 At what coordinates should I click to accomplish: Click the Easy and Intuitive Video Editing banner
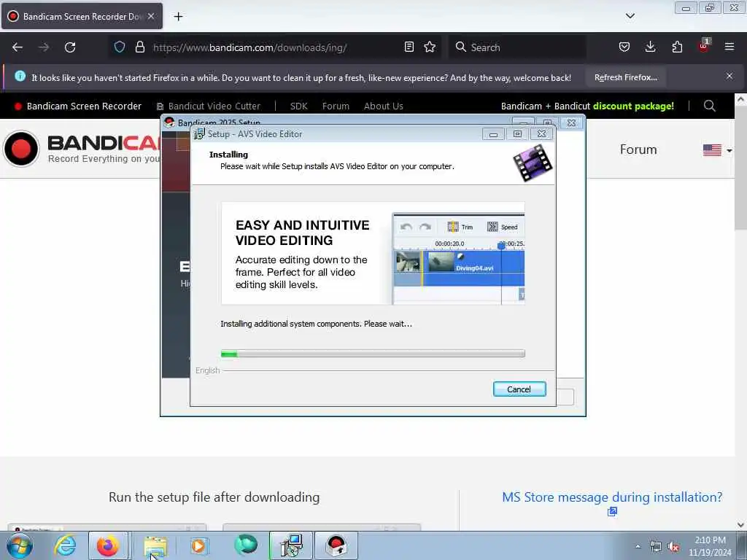373,253
